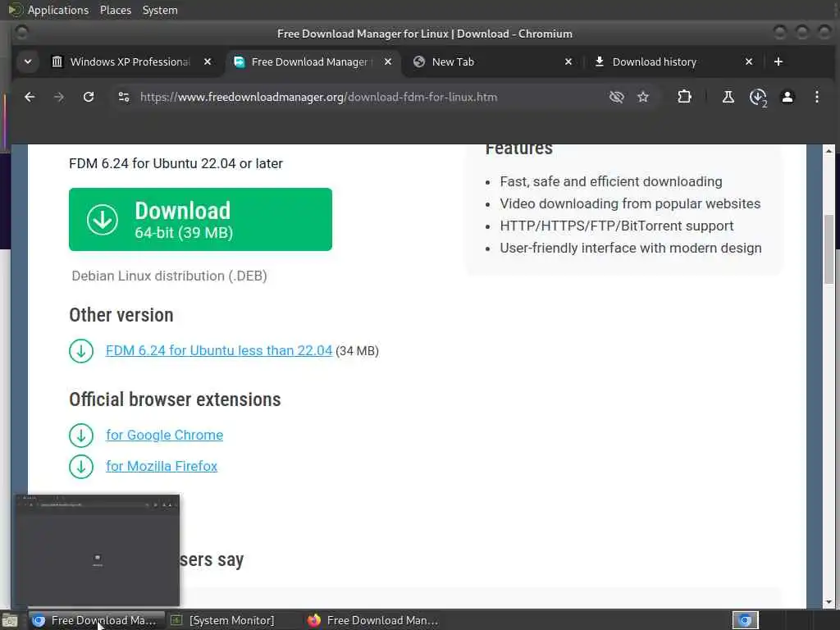
Task: Click the page vertical scrollbar thumb
Action: tap(829, 249)
